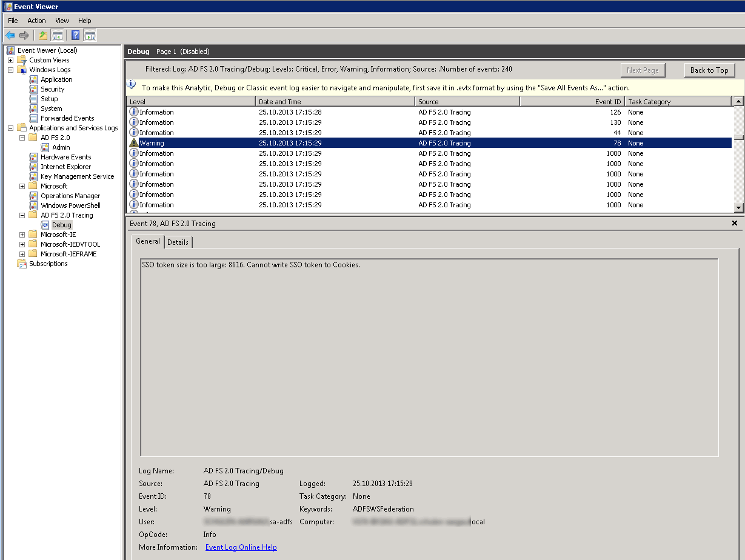Image resolution: width=745 pixels, height=560 pixels.
Task: Click the Windows Logs folder icon
Action: tap(22, 70)
